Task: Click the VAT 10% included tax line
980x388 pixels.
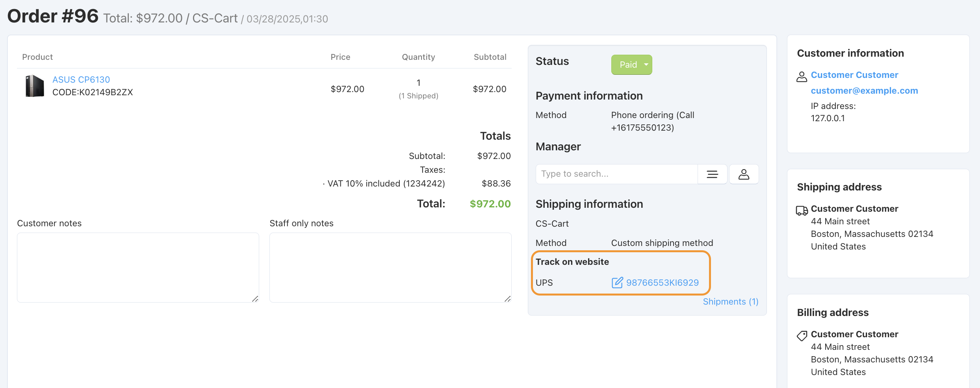Action: [384, 183]
